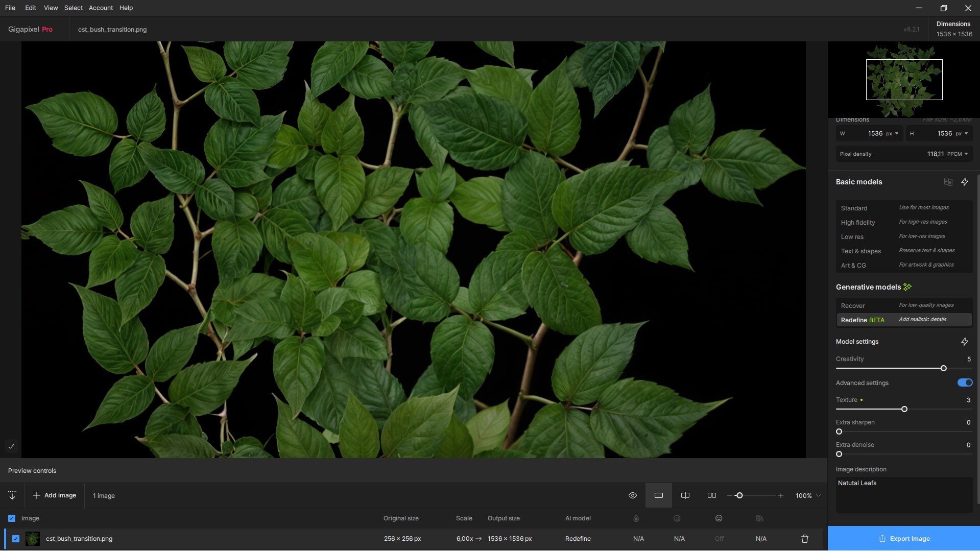Image resolution: width=980 pixels, height=551 pixels.
Task: Click the Add image button
Action: coord(55,495)
